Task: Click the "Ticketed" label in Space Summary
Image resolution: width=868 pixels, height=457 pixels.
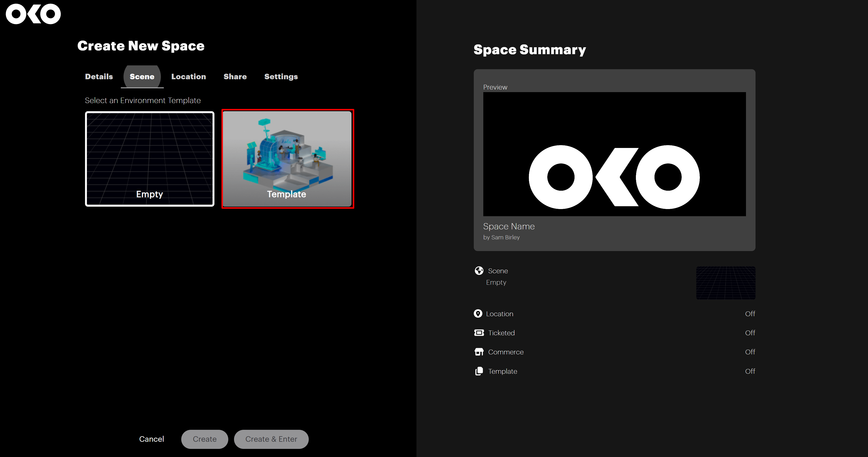Action: tap(501, 333)
